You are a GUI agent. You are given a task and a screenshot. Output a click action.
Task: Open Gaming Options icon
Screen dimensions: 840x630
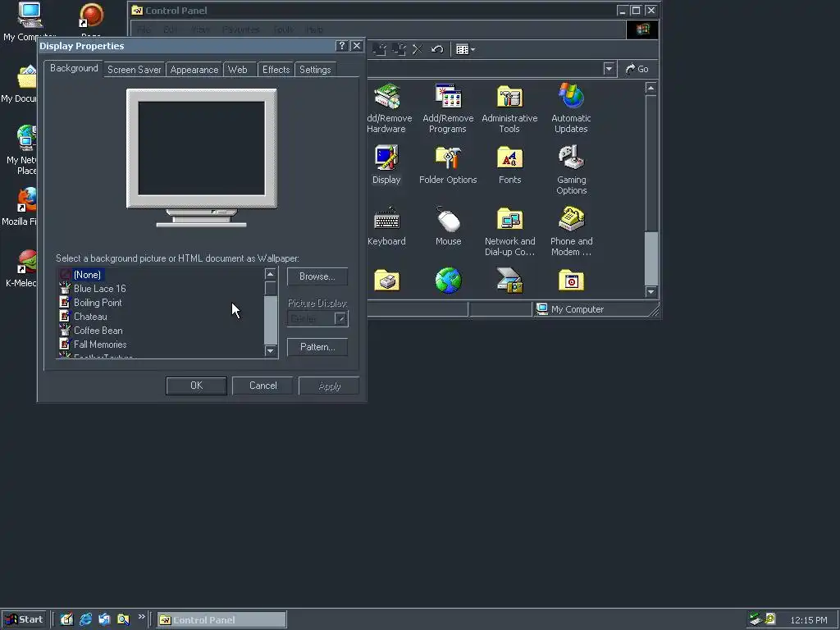click(571, 169)
